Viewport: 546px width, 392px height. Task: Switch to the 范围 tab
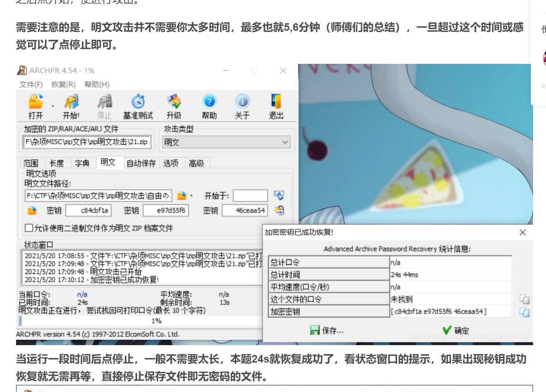(x=31, y=163)
